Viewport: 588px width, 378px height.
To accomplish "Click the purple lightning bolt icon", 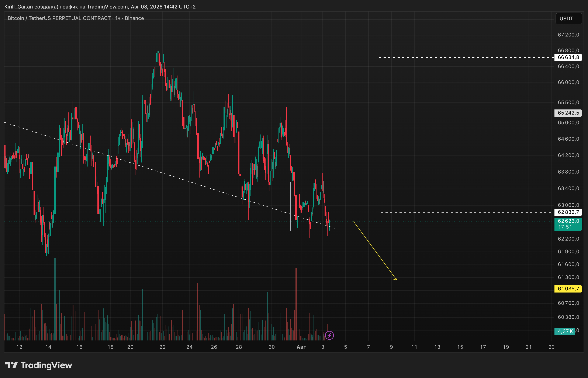I will [329, 335].
